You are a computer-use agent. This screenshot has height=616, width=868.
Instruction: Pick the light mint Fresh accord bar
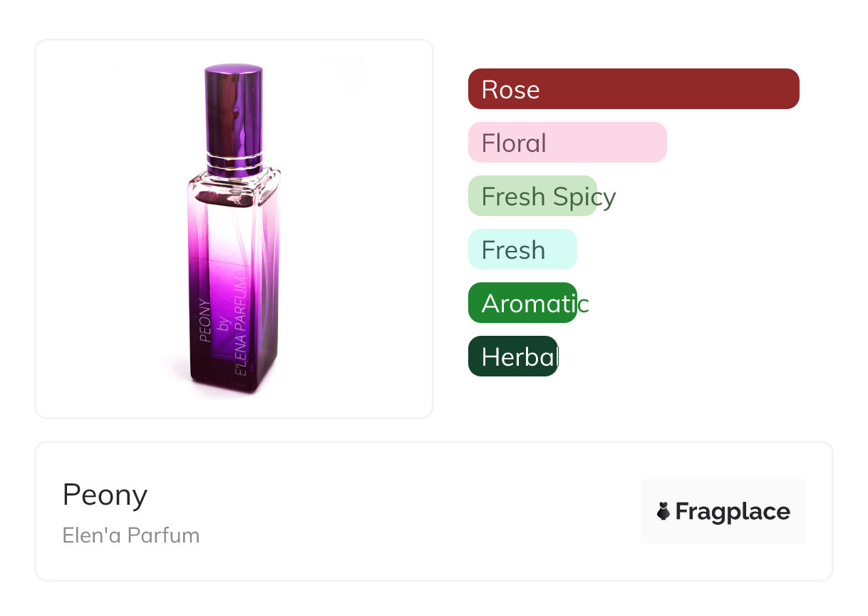pos(522,250)
